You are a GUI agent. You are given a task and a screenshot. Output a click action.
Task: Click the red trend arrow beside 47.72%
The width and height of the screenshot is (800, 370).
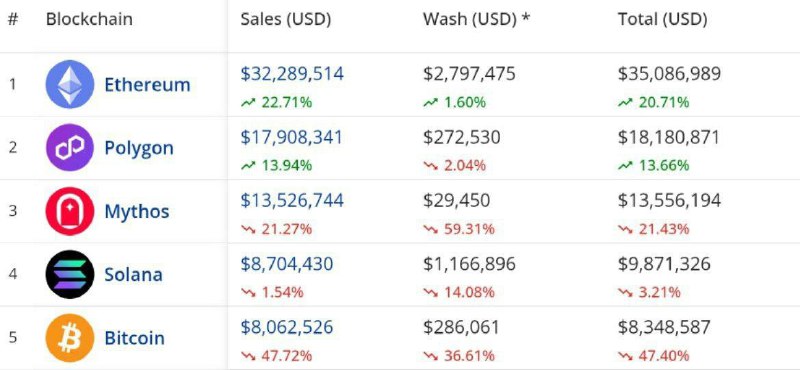(248, 356)
